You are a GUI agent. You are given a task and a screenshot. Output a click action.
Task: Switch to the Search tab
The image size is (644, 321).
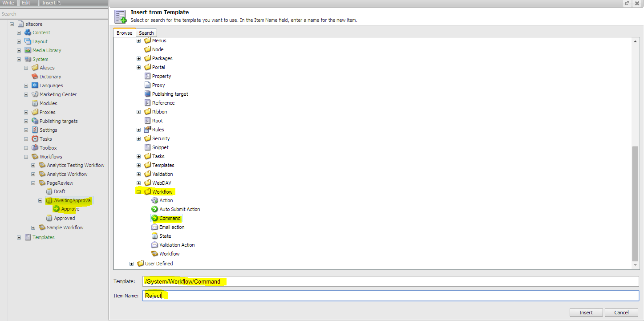click(146, 33)
